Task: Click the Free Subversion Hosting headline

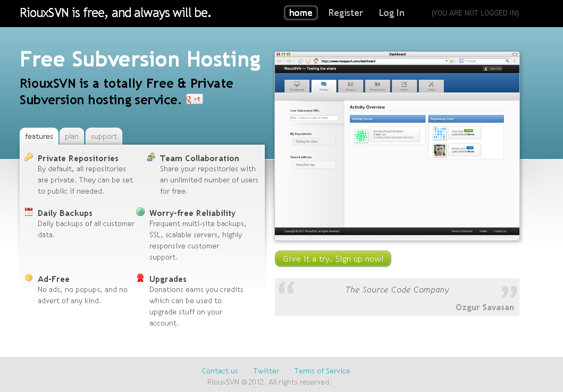Action: click(140, 59)
